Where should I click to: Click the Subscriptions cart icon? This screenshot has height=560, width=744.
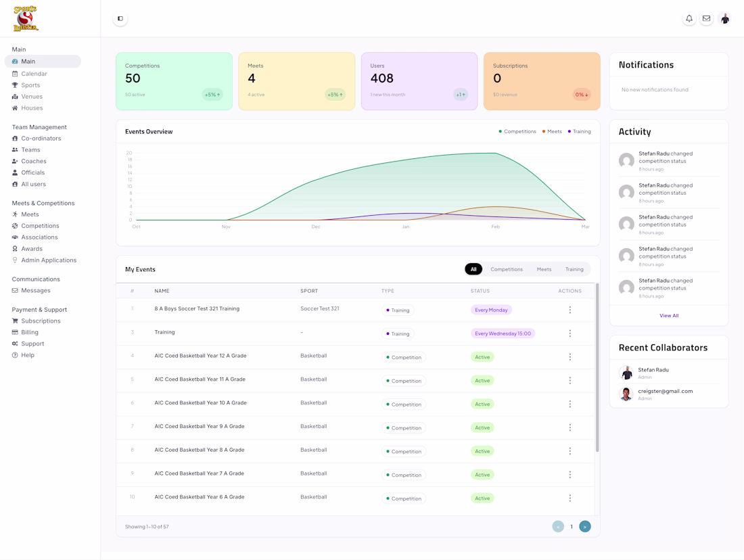15,321
